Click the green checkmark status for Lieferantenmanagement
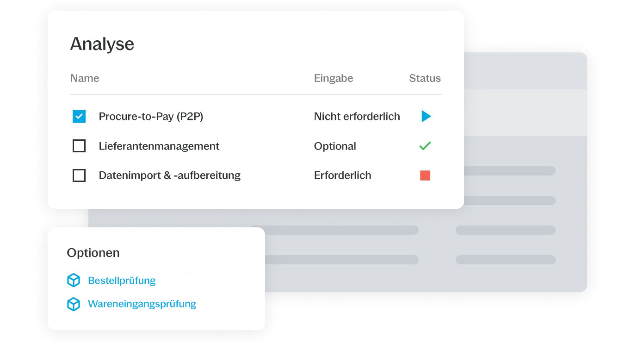The image size is (644, 363). tap(425, 146)
